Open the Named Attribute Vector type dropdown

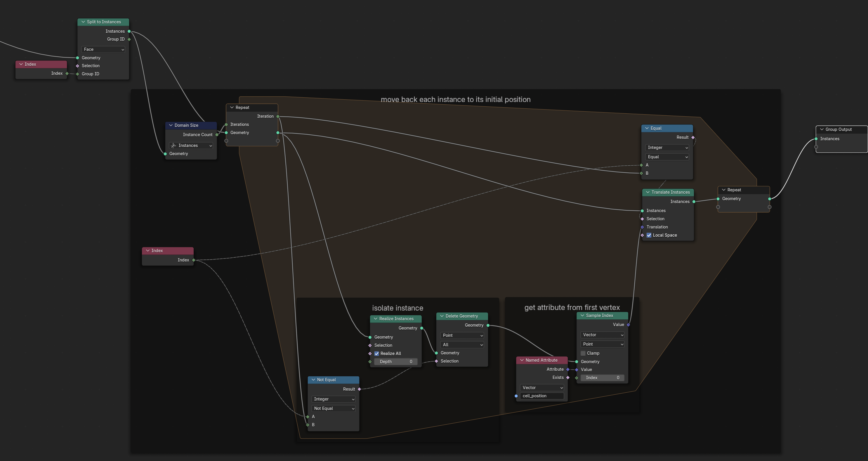542,388
